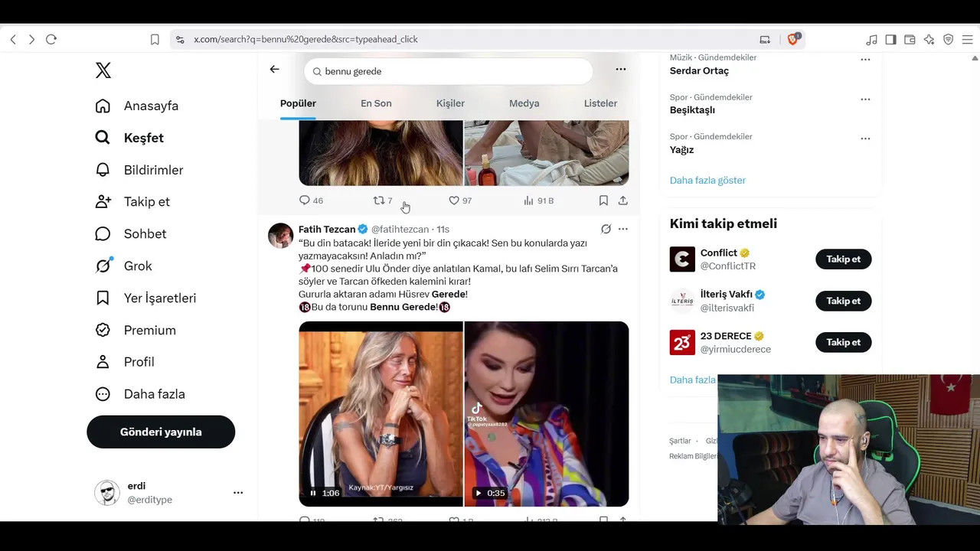Open the Conflict profile avatar
The width and height of the screenshot is (980, 551).
click(x=682, y=259)
